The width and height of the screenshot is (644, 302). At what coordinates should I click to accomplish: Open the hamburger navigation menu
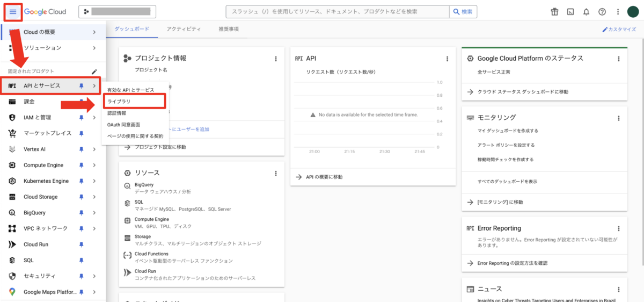pyautogui.click(x=13, y=11)
